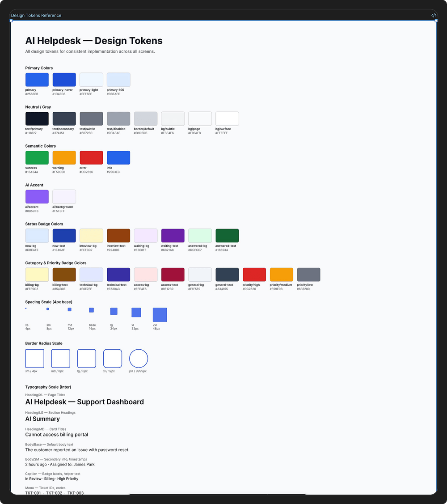Click the primary #2563EB color swatch
Image resolution: width=447 pixels, height=504 pixels.
click(x=37, y=80)
